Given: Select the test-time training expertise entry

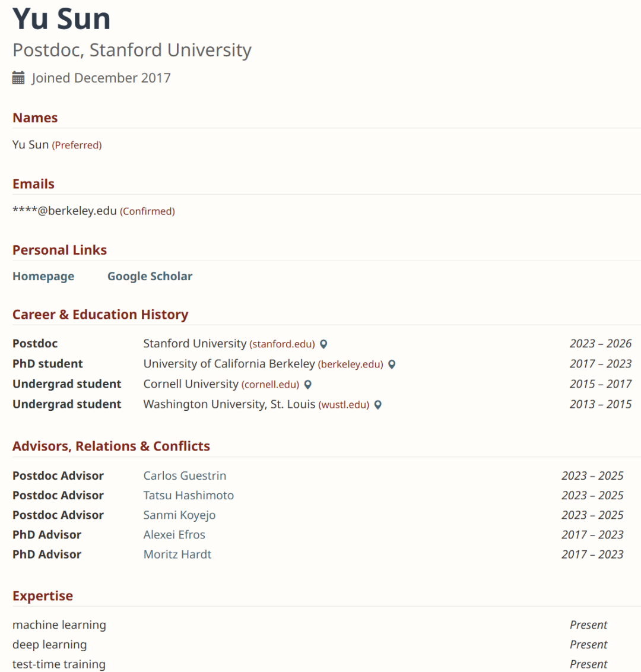Looking at the screenshot, I should coord(59,664).
